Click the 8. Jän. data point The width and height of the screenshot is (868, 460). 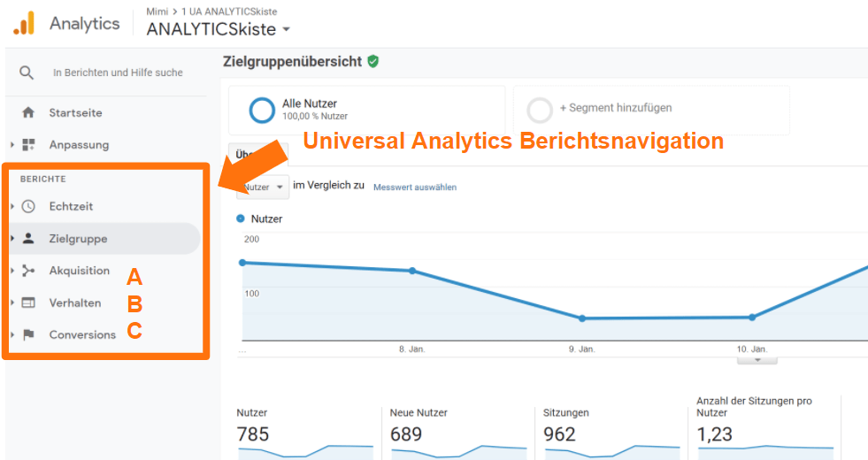pos(411,271)
